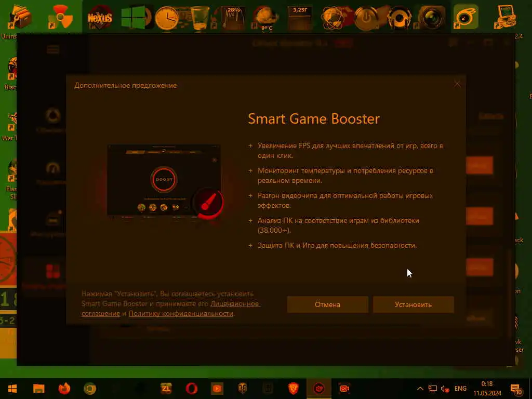Open the Windows Start menu

tap(12, 389)
